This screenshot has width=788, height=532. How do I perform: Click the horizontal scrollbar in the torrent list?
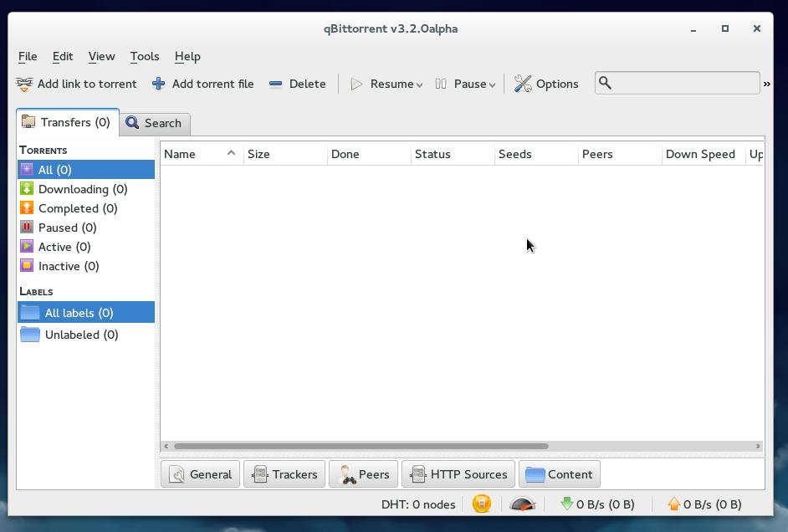[361, 446]
